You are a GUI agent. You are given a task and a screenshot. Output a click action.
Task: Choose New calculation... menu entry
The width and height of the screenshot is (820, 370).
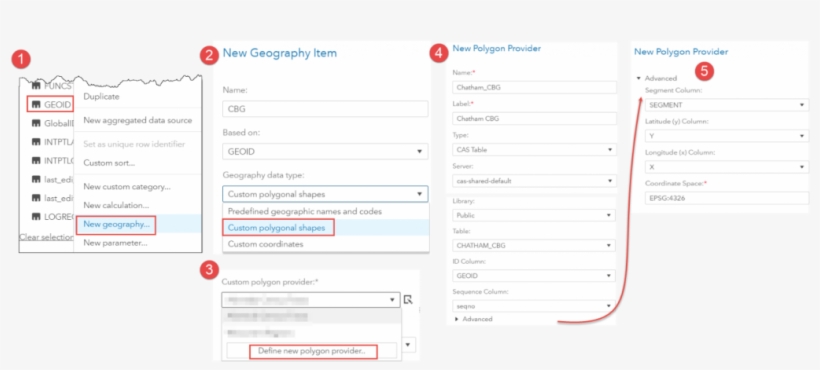pyautogui.click(x=117, y=205)
